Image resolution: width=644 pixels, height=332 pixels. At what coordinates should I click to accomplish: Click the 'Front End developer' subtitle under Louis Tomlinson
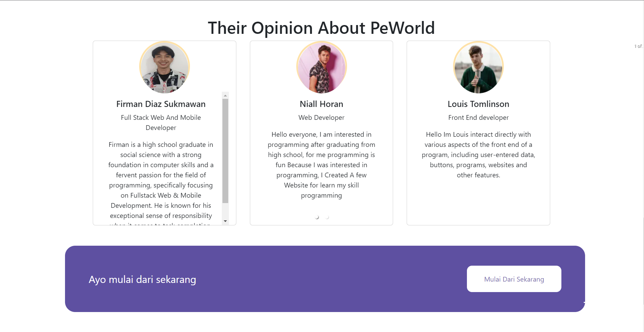click(478, 117)
